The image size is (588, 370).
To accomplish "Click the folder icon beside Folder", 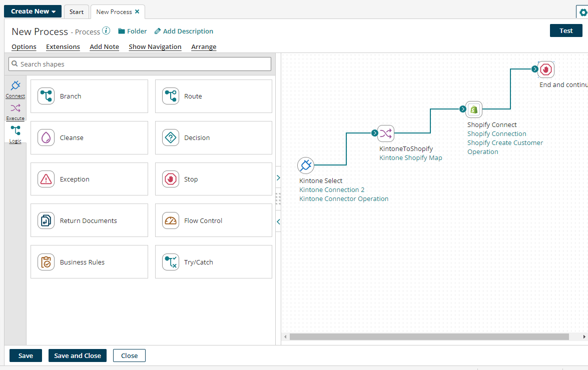I will point(122,31).
